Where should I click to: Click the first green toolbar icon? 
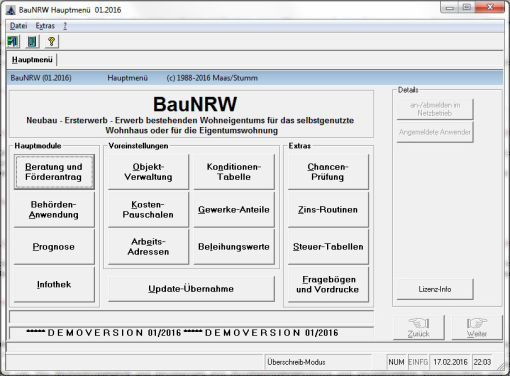[13, 42]
